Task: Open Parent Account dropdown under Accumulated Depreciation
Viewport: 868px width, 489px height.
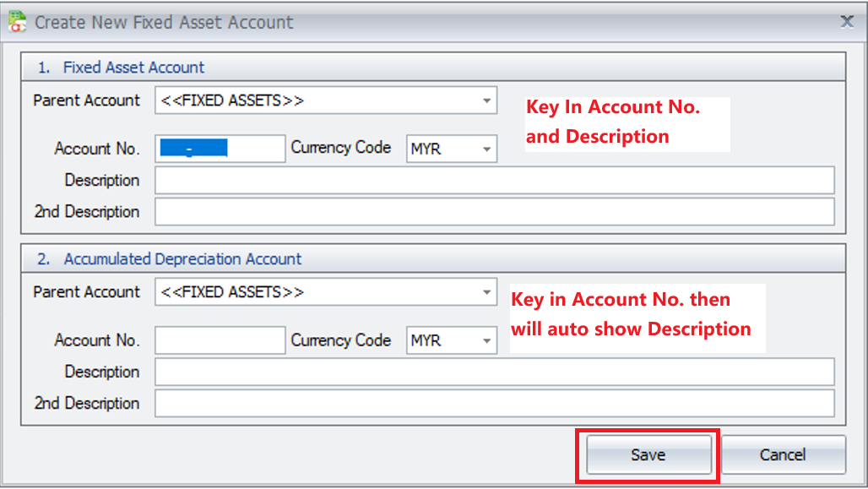Action: coord(486,292)
